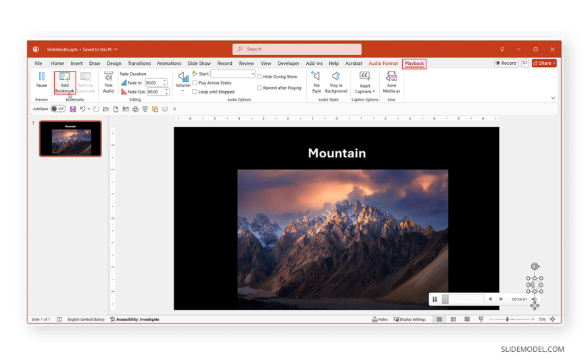
Task: Undo the last action
Action: point(82,109)
